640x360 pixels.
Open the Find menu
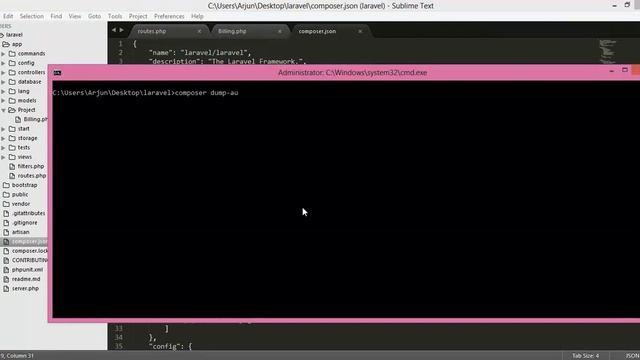[x=56, y=16]
